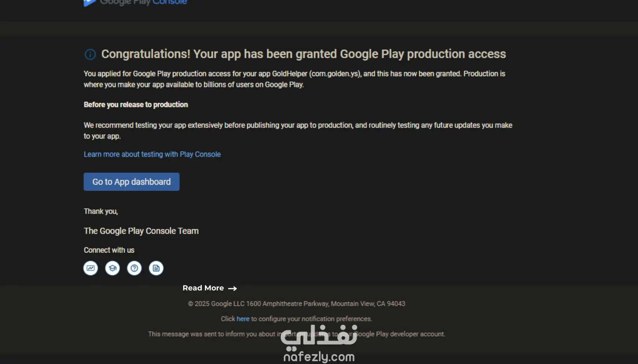This screenshot has width=638, height=364.
Task: Click the com.golden.ys package name text
Action: tap(335, 74)
